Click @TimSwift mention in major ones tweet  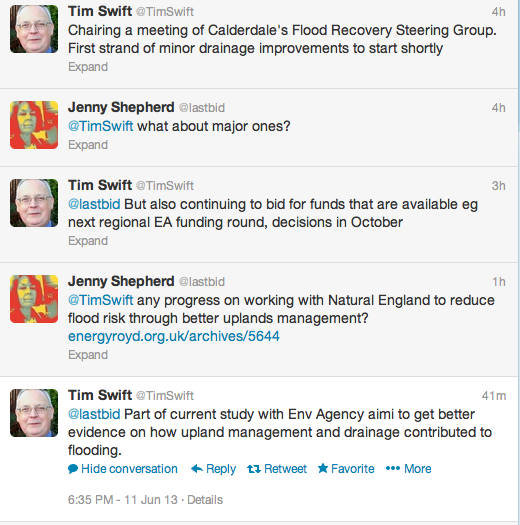(x=100, y=127)
